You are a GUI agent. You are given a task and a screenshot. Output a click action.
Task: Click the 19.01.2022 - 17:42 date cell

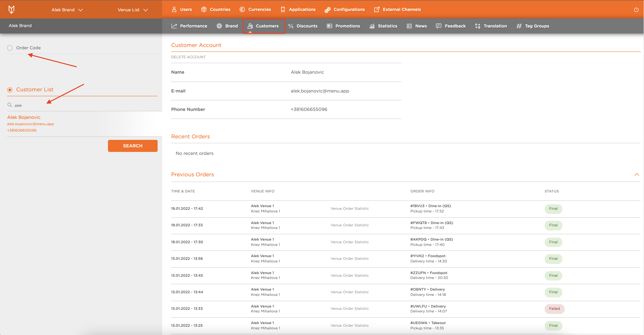coord(187,208)
